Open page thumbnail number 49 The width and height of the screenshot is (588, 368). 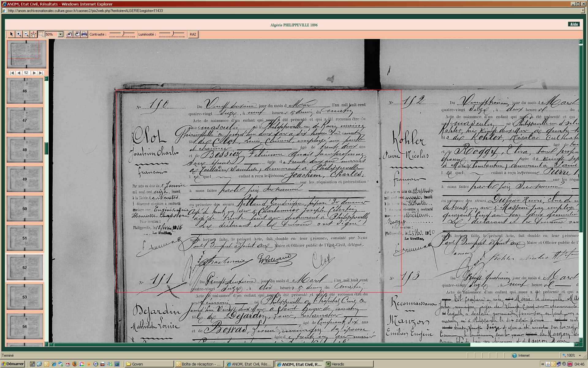coord(24,179)
